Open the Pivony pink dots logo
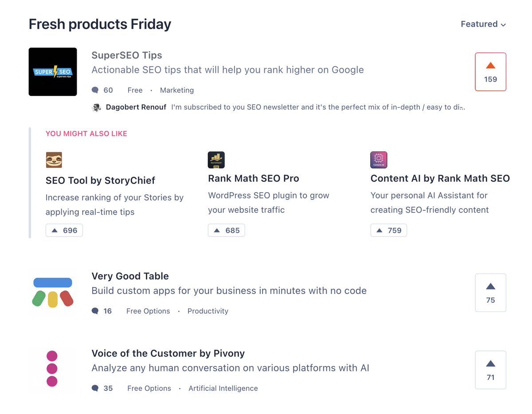 (53, 369)
